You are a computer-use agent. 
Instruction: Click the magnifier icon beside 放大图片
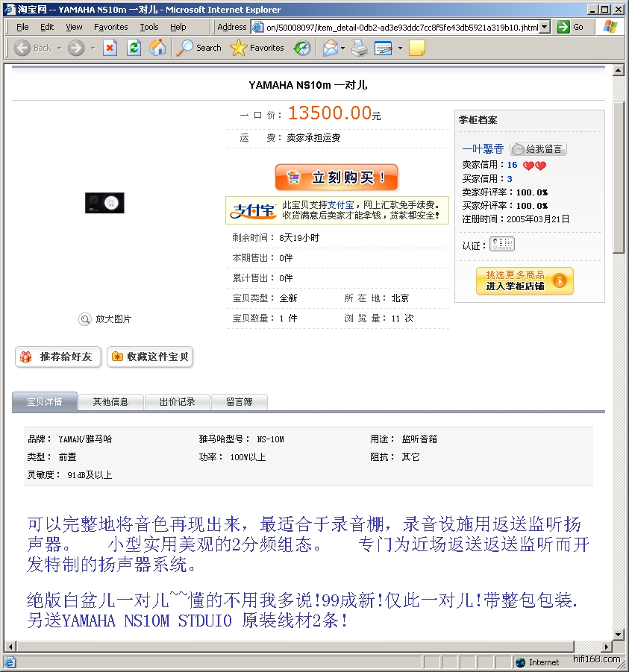pos(84,319)
